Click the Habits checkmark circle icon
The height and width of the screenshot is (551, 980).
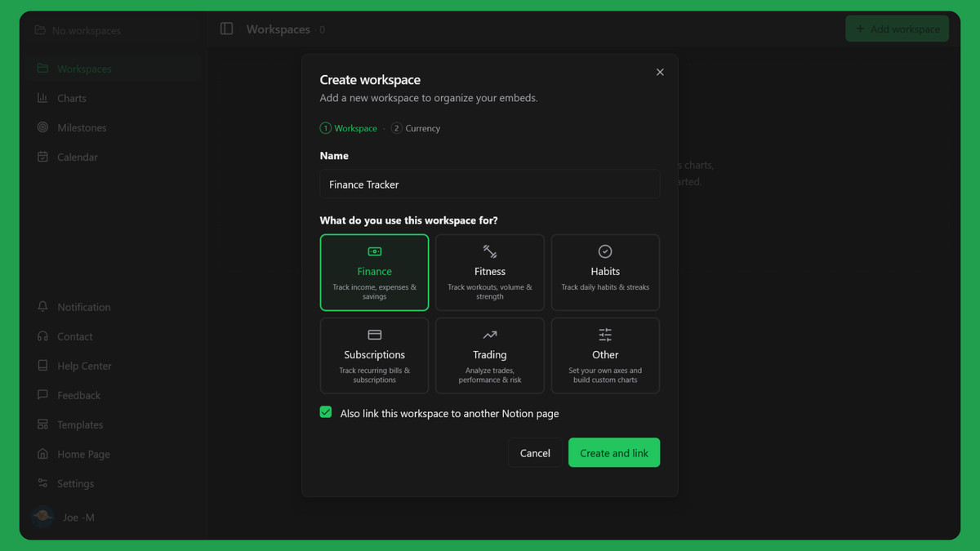[605, 251]
